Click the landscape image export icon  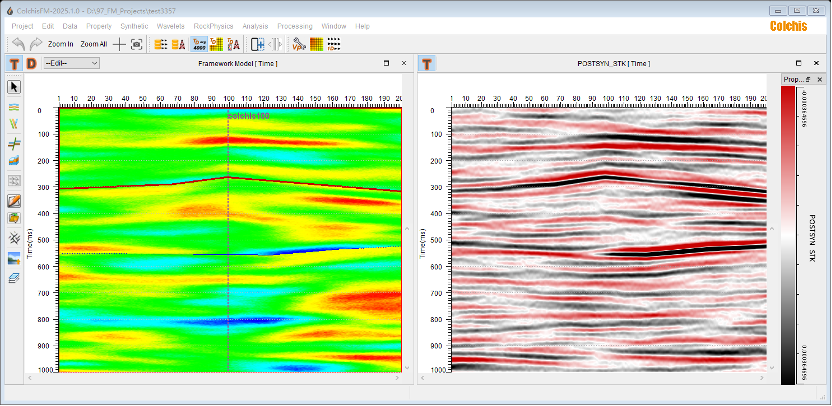pyautogui.click(x=14, y=259)
